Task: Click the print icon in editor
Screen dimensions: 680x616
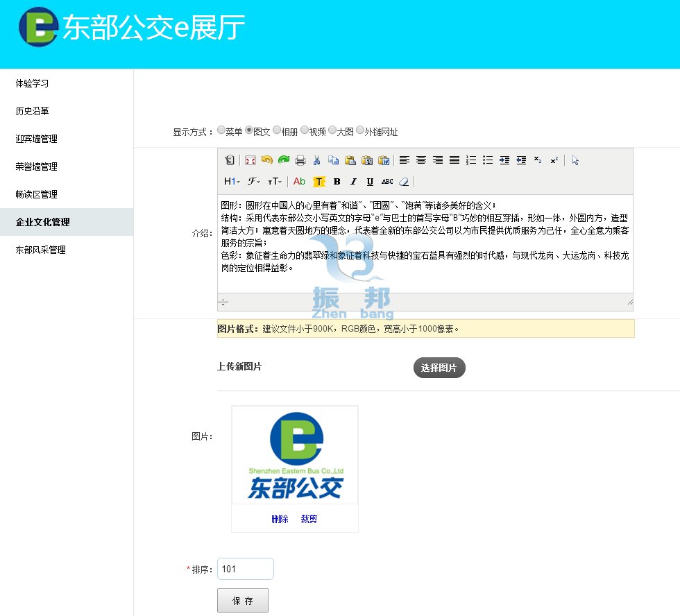Action: tap(300, 160)
